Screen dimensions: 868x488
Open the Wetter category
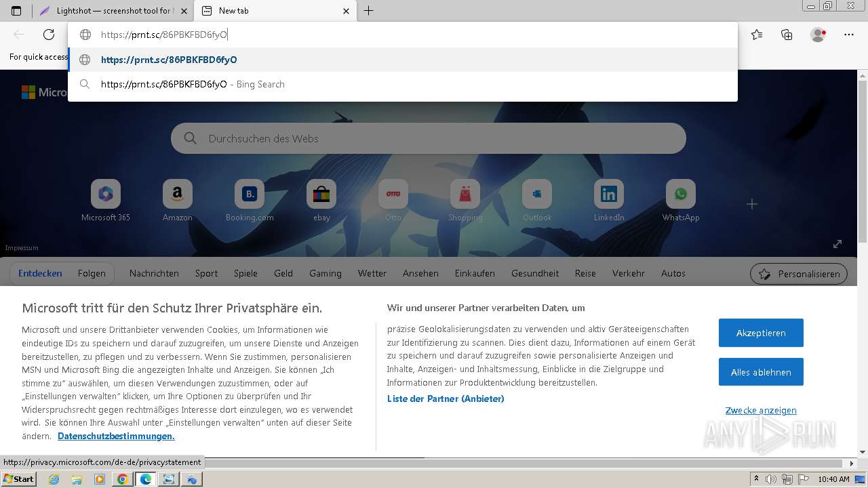pos(372,273)
